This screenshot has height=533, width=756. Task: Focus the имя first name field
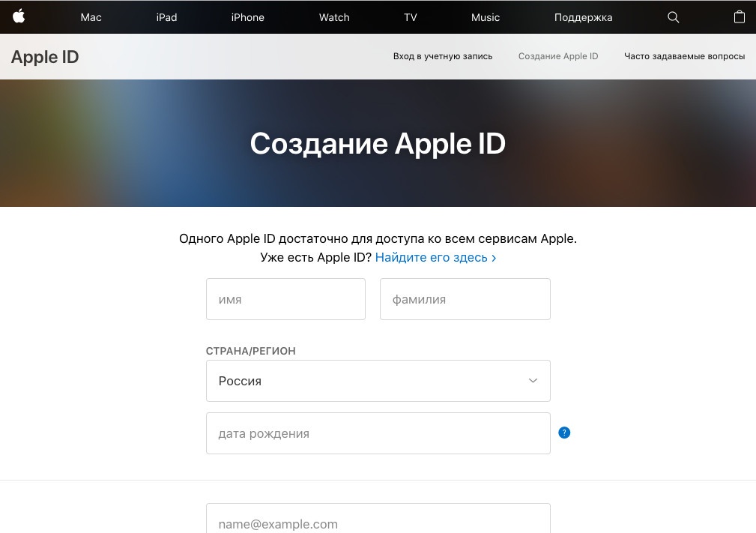point(285,299)
